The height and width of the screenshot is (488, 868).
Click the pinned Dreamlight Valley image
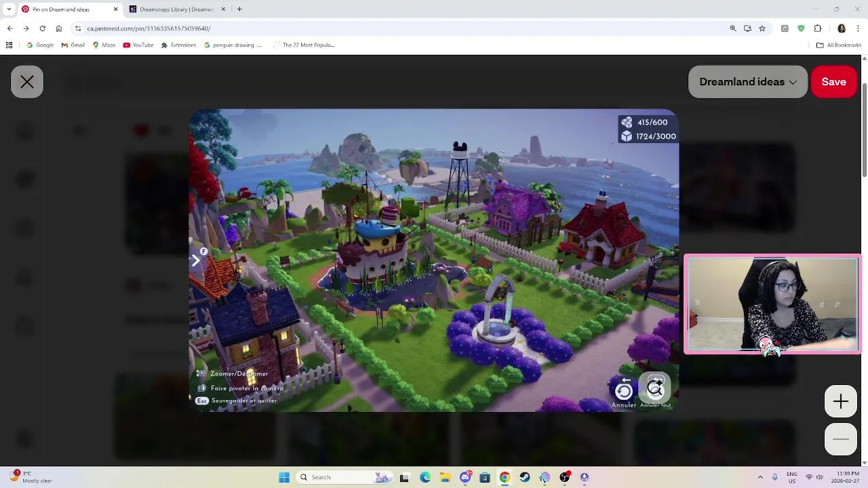pos(433,260)
